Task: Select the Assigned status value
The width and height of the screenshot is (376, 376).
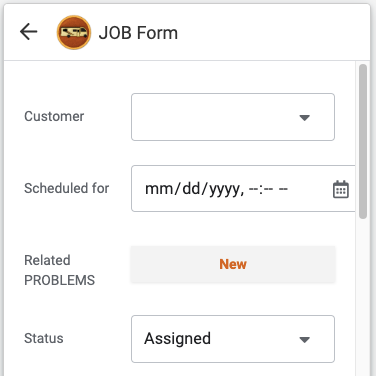Action: pyautogui.click(x=177, y=339)
